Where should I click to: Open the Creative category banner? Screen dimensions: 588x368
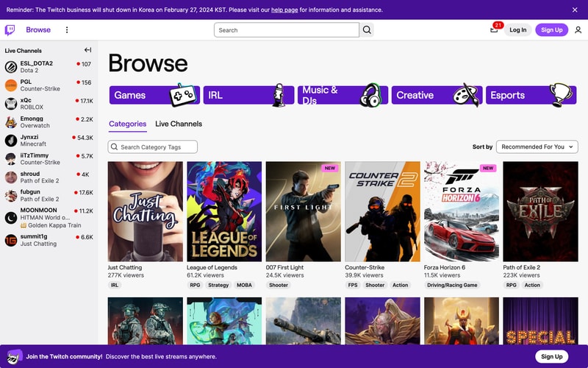(437, 95)
